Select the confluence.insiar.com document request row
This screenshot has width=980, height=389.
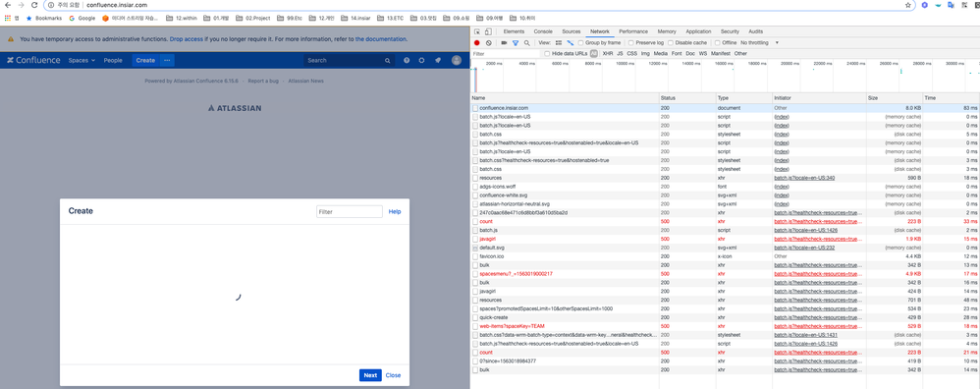725,108
